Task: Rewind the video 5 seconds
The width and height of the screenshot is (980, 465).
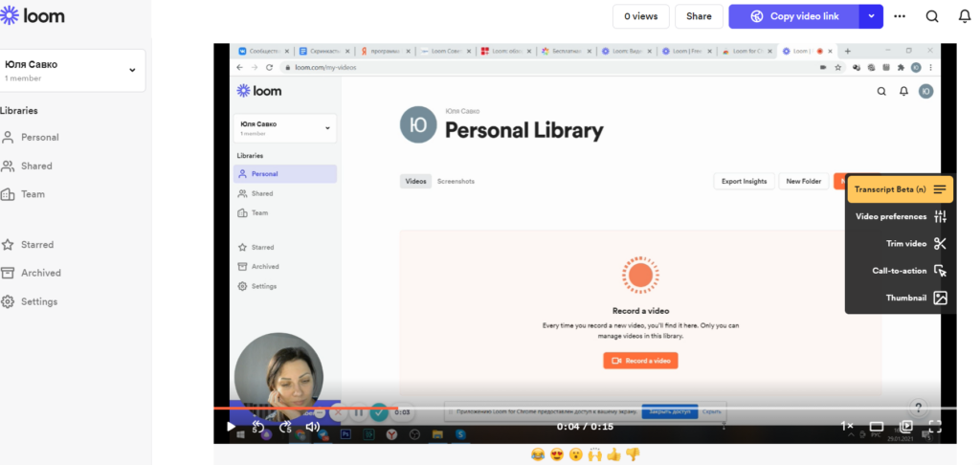Action: coord(257,426)
